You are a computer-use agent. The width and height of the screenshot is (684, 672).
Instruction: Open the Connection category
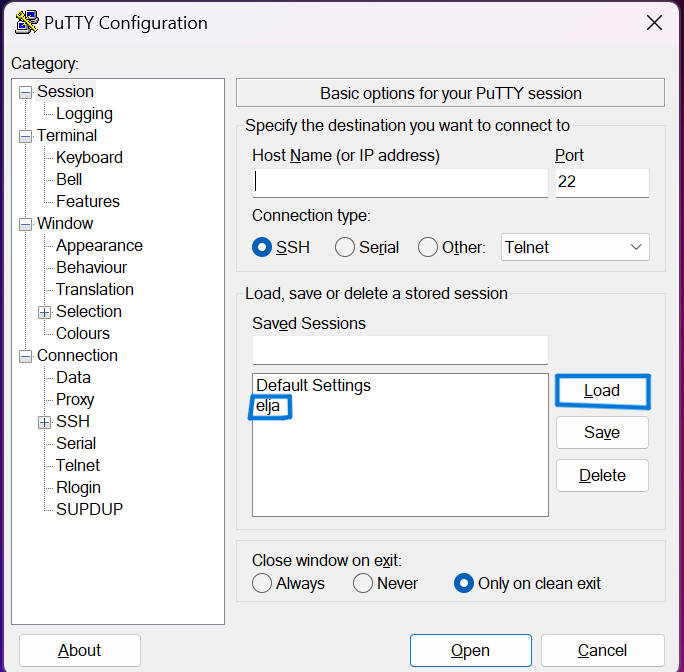[x=77, y=356]
